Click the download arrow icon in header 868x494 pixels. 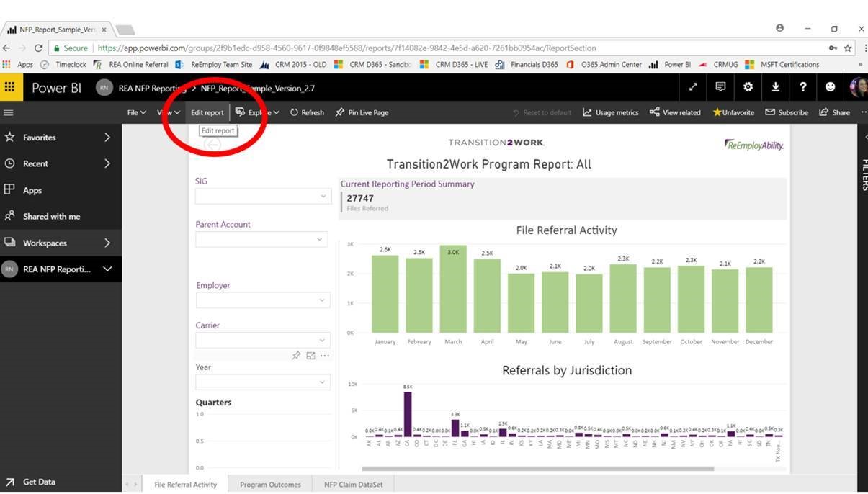coord(775,87)
